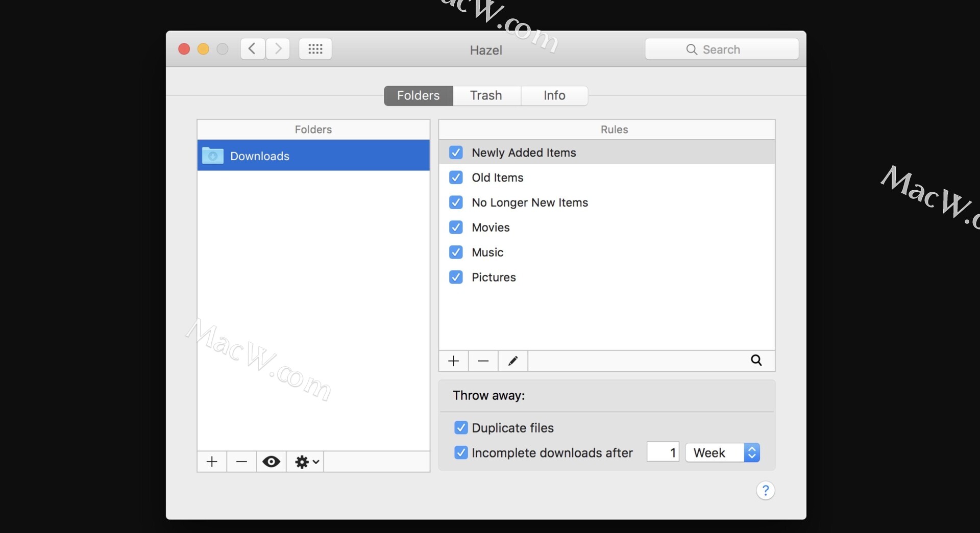Switch to the Info tab

(554, 96)
